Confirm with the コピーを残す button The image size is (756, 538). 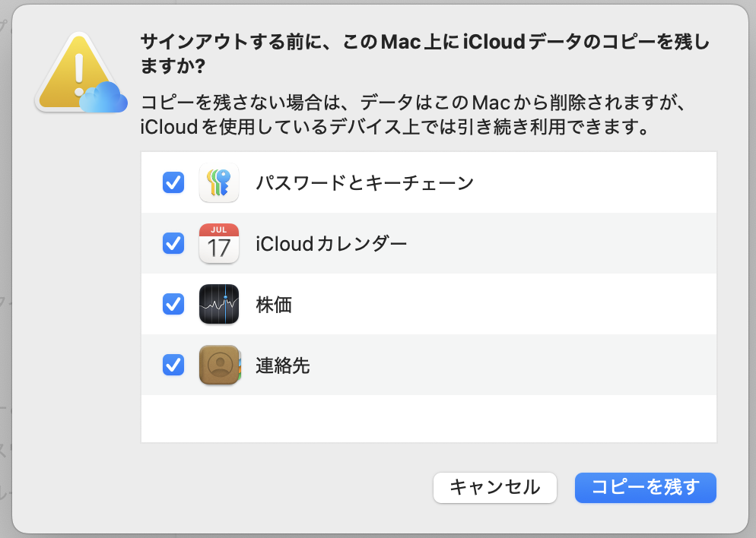click(x=646, y=487)
